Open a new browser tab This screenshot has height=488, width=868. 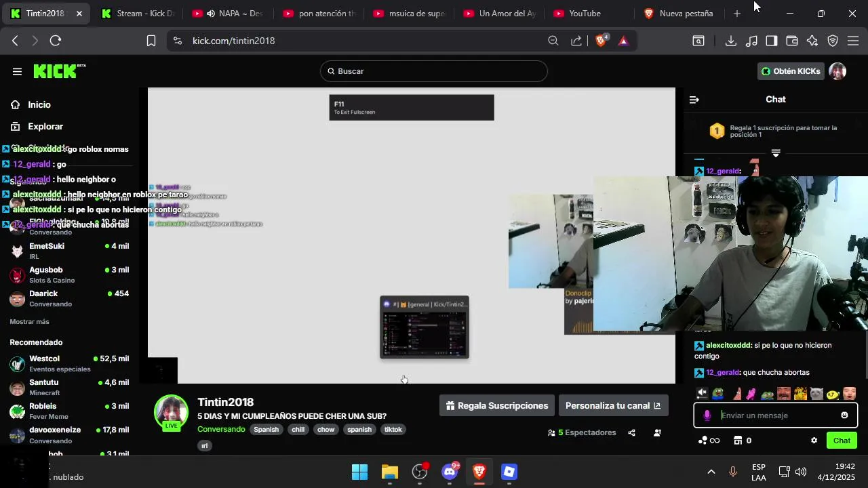(x=737, y=14)
